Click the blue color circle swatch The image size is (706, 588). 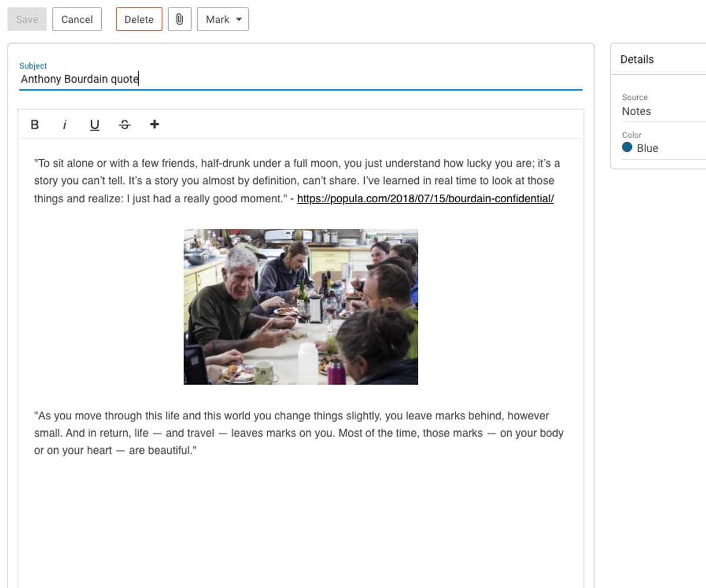pos(627,148)
